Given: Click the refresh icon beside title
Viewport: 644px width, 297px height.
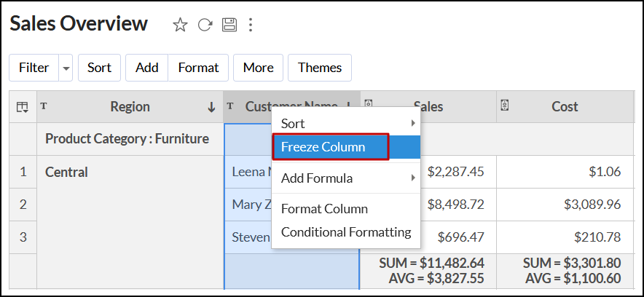Looking at the screenshot, I should [x=205, y=25].
